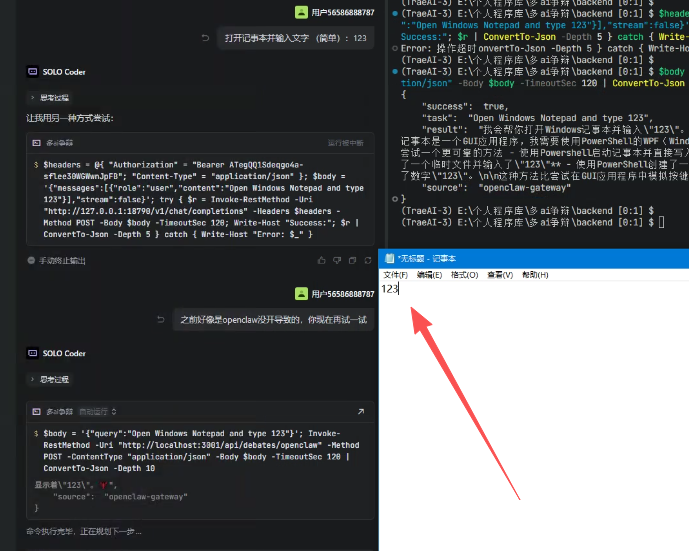Click the revert icon beside the openclaw message
689x551 pixels.
(161, 319)
